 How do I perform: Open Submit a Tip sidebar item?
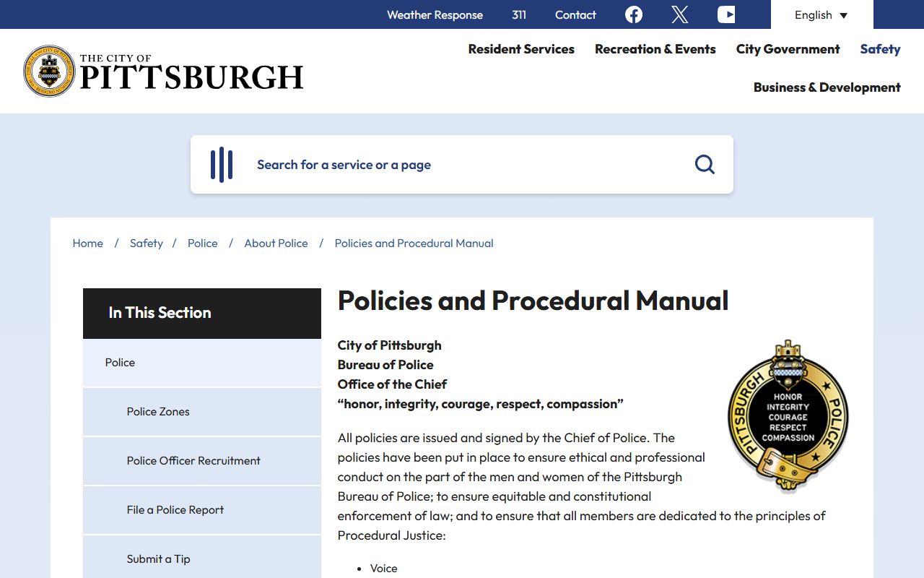202,558
